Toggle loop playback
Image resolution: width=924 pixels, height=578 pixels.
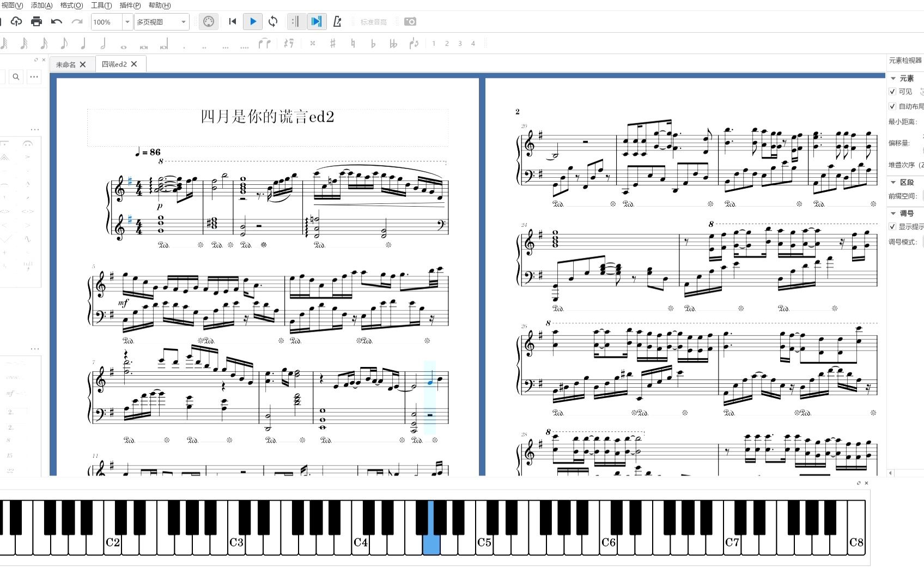pyautogui.click(x=273, y=21)
